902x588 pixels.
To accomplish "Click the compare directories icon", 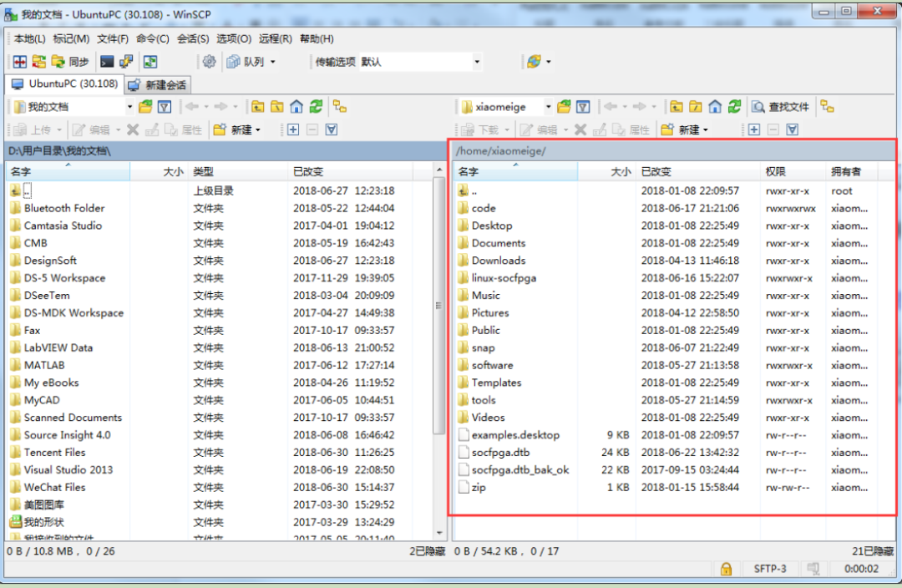I will point(20,62).
